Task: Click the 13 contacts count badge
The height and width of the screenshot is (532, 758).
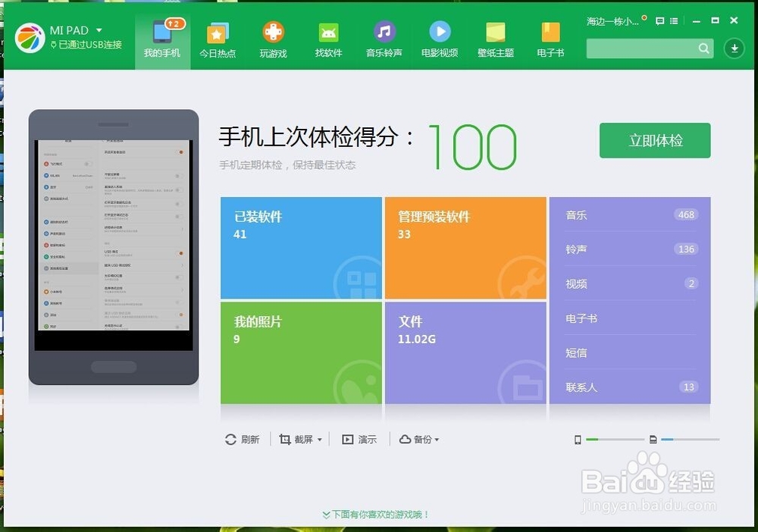Action: click(x=688, y=387)
